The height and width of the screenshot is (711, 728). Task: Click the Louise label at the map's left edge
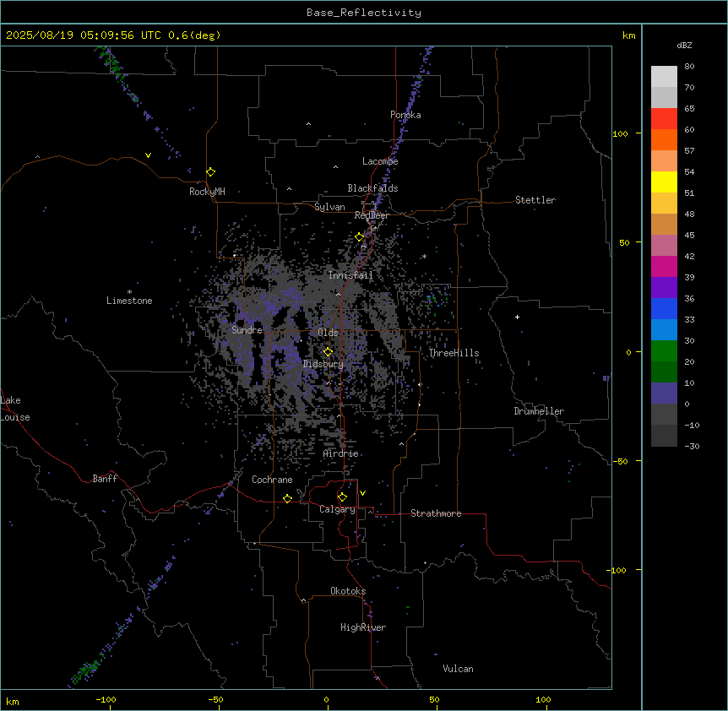click(x=15, y=417)
